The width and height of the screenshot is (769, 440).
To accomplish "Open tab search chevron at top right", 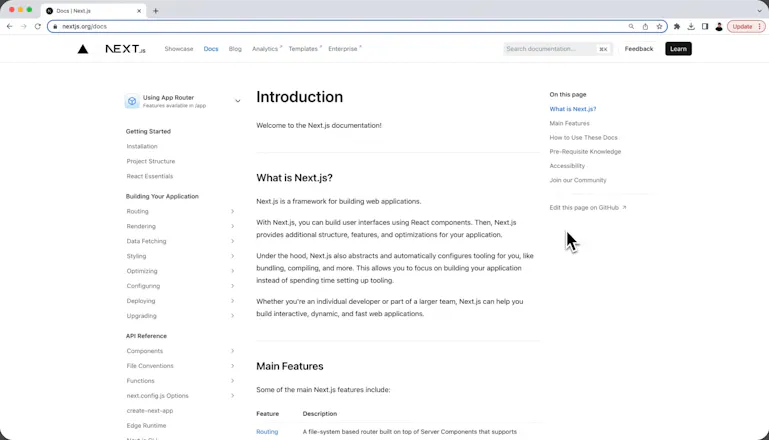I will (760, 10).
